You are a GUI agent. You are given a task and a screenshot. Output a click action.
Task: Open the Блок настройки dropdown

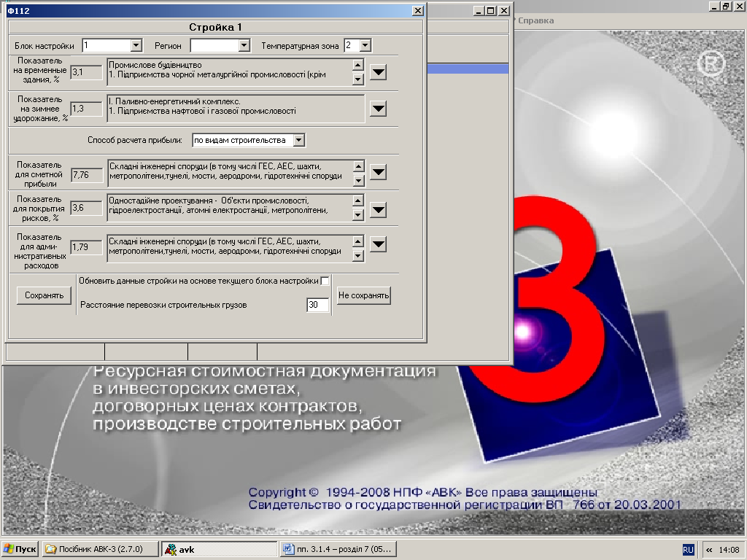click(x=136, y=46)
